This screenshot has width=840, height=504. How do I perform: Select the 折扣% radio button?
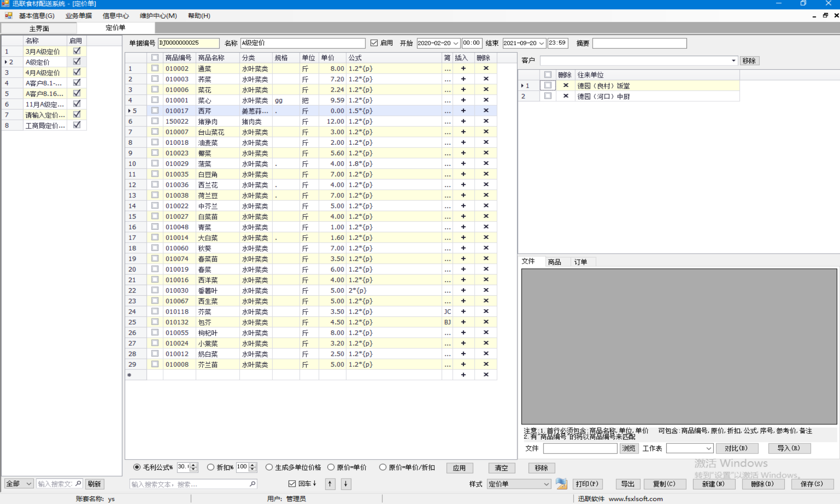[211, 467]
